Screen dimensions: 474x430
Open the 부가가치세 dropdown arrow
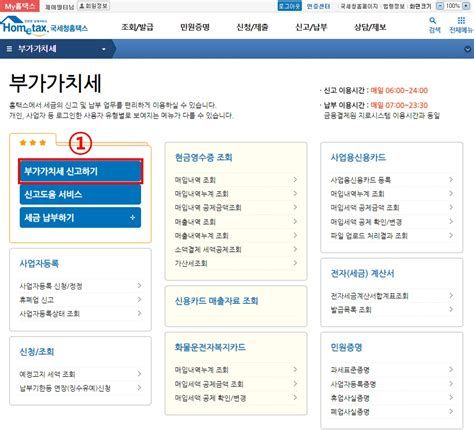[x=104, y=49]
